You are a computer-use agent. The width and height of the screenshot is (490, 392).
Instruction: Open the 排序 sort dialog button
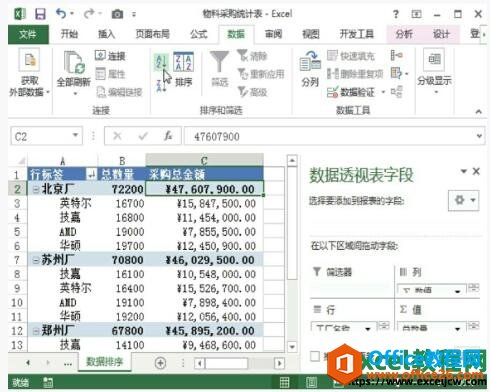tap(183, 70)
